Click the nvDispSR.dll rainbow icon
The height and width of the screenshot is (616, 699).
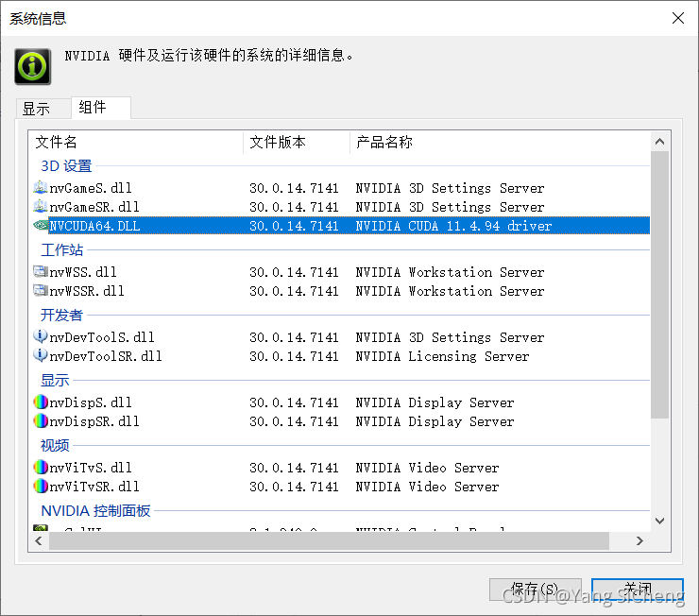(x=40, y=420)
